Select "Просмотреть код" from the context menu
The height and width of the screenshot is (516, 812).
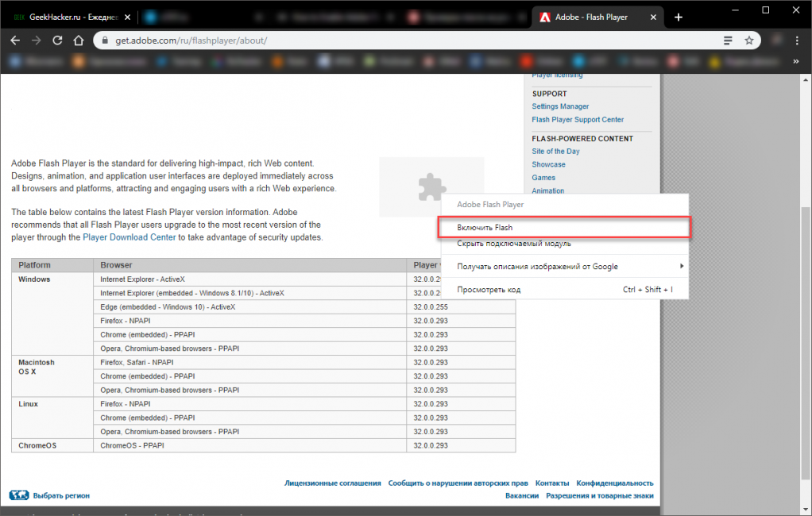tap(489, 290)
